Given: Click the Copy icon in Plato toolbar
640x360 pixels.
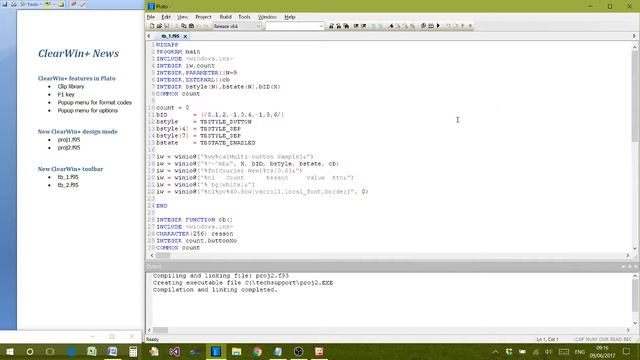Looking at the screenshot, I should [184, 26].
